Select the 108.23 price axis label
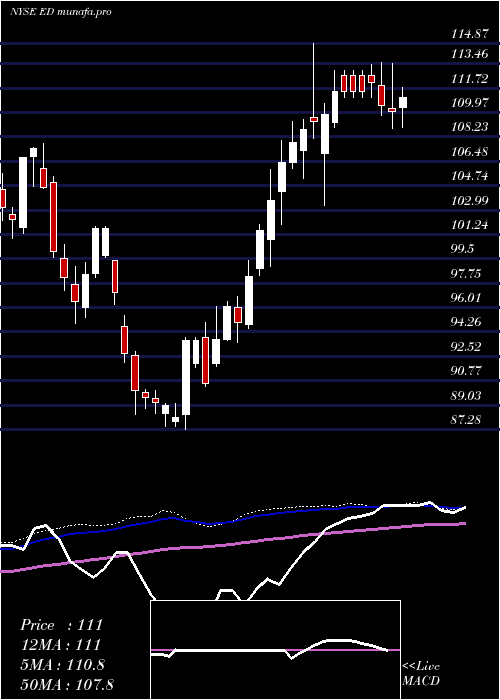Image resolution: width=500 pixels, height=700 pixels. [x=468, y=127]
